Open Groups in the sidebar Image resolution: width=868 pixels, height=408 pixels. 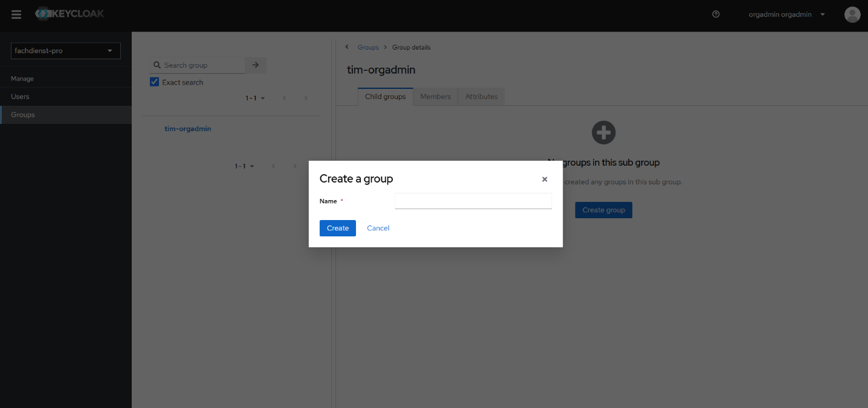(x=66, y=115)
